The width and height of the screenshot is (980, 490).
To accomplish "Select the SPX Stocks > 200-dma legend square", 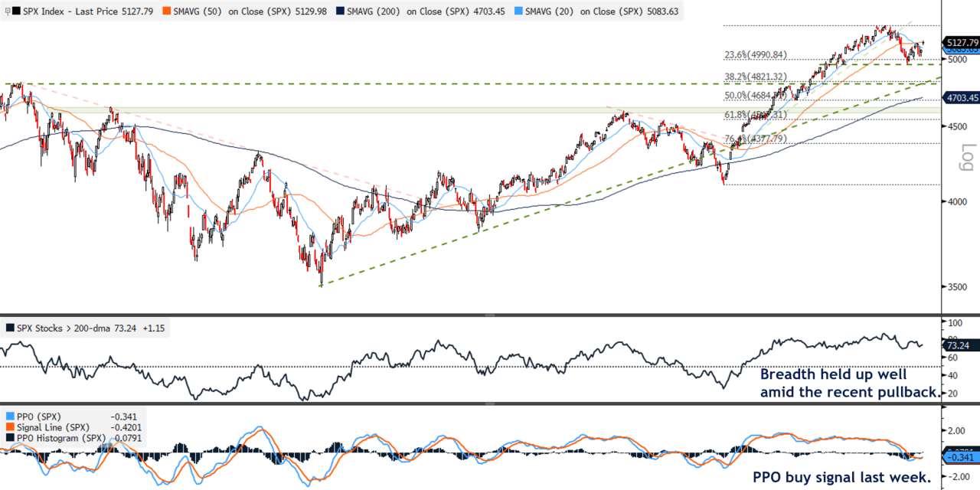I will coord(10,327).
